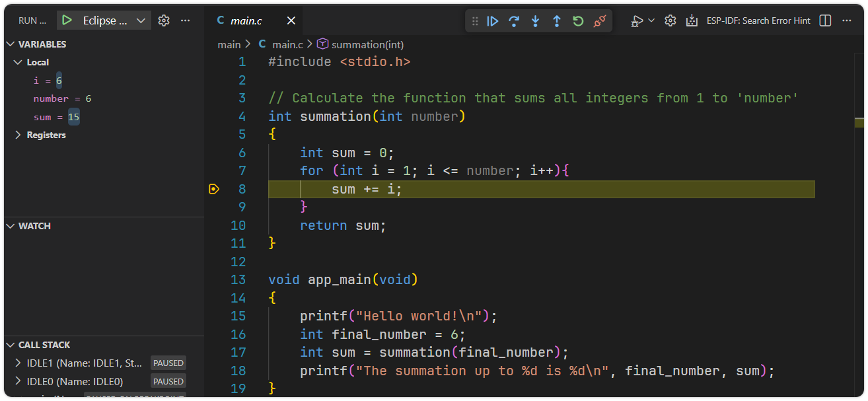Open more editor actions via ellipsis
Viewport: 868px width, 401px height.
[846, 20]
